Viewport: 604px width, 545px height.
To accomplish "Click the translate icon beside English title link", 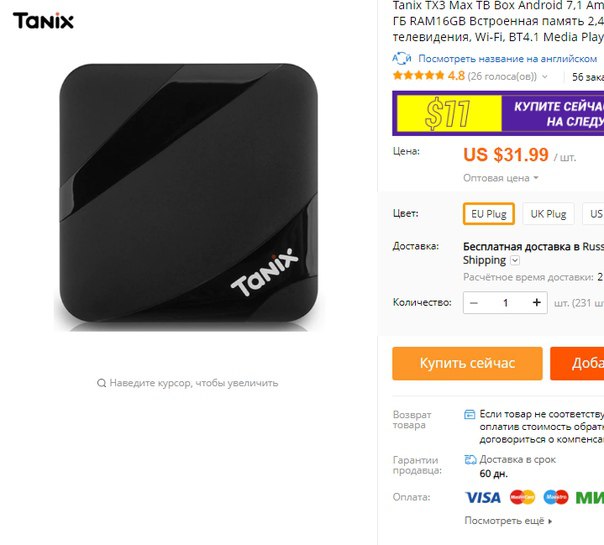I will [402, 59].
